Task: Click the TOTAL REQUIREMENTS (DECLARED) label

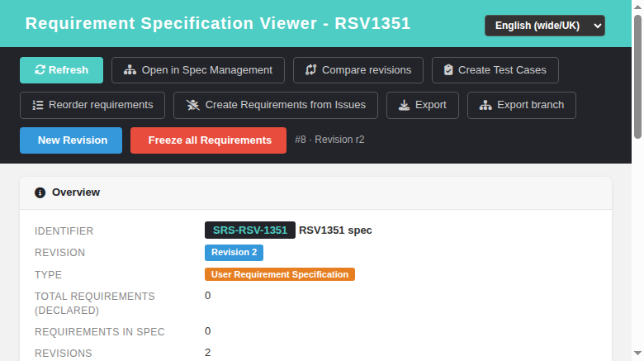Action: pos(95,303)
